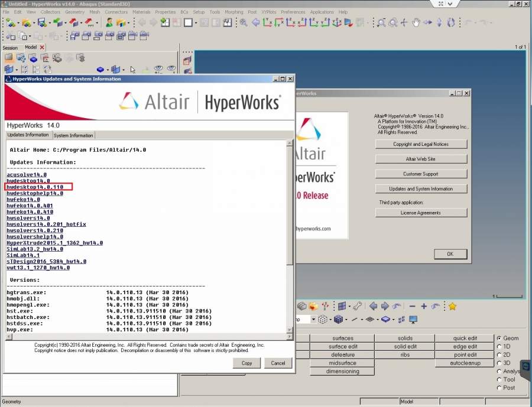532x407 pixels.
Task: Open the Morphing menu
Action: pos(233,12)
